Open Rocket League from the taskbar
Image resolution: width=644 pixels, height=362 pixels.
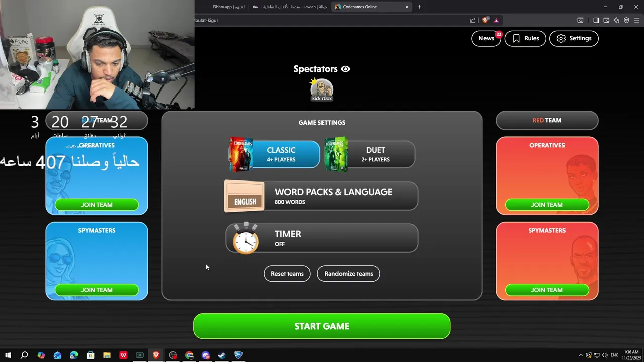[238, 355]
